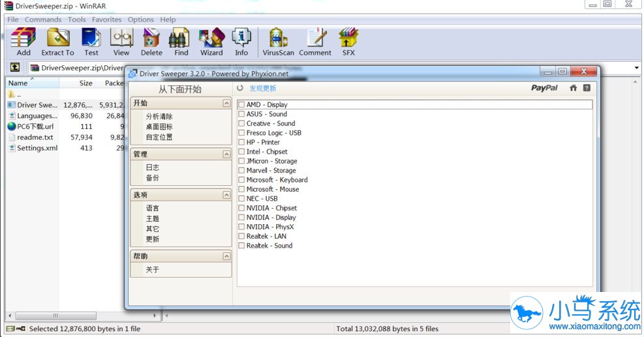Collapse the 开始 section
Screen dimensions: 644x337
tap(226, 103)
